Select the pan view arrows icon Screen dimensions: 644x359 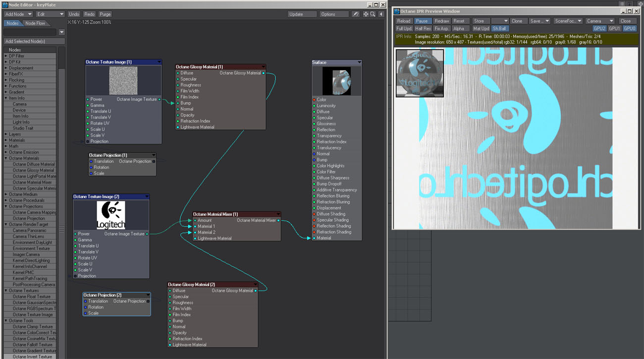(x=366, y=14)
